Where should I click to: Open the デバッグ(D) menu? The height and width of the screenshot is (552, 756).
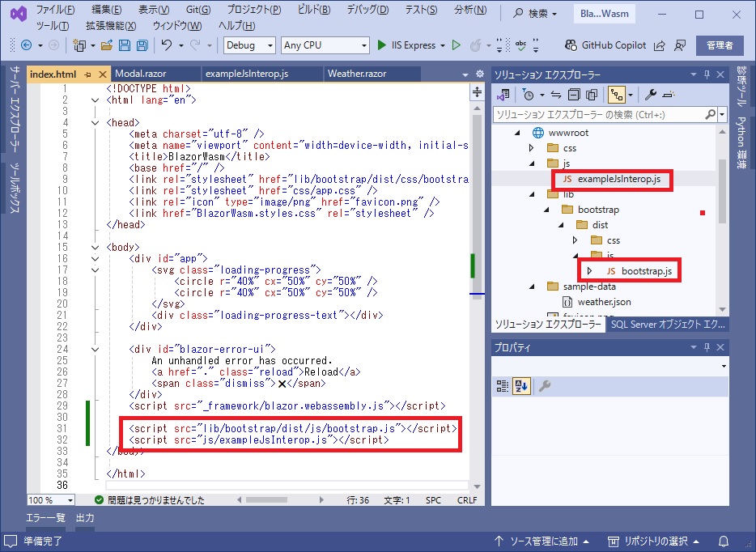pyautogui.click(x=367, y=10)
